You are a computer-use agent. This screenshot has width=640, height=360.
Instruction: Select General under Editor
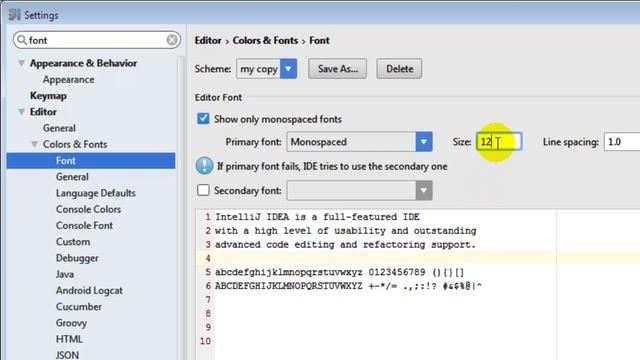(59, 128)
